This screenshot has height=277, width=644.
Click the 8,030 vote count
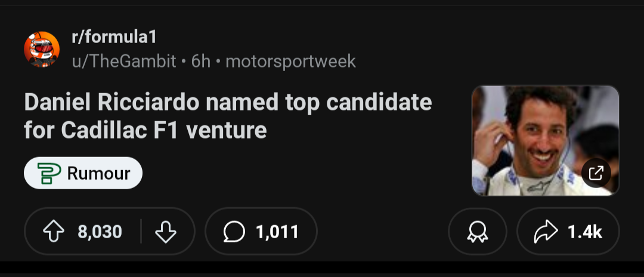[x=100, y=232]
